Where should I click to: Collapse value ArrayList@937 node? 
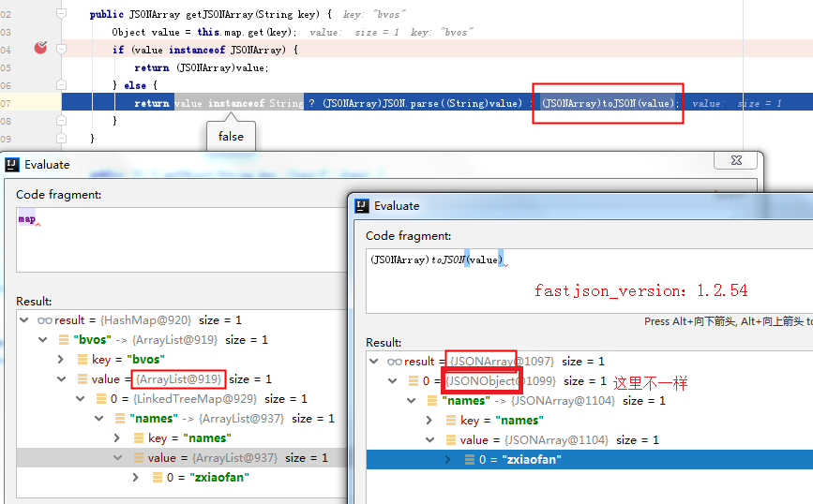click(x=118, y=458)
